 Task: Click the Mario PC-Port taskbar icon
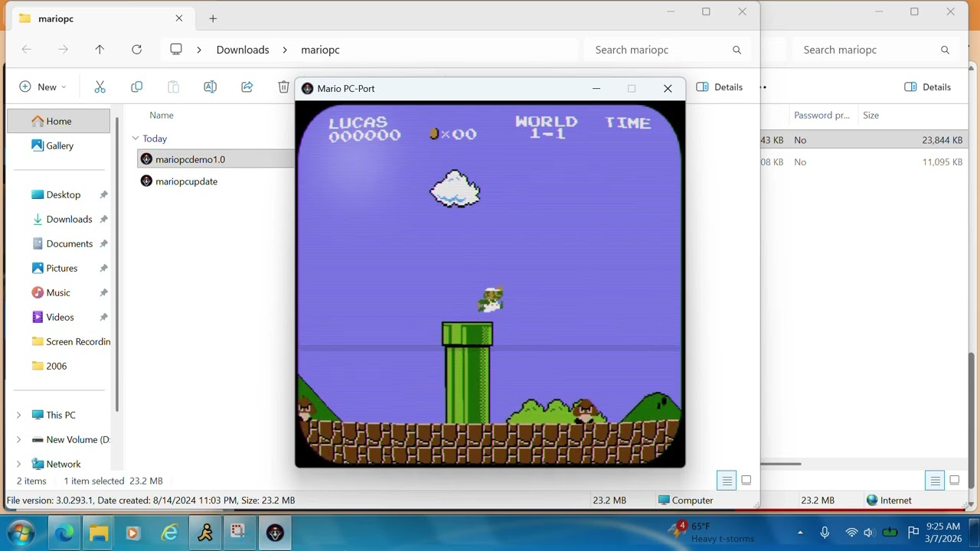click(x=275, y=533)
